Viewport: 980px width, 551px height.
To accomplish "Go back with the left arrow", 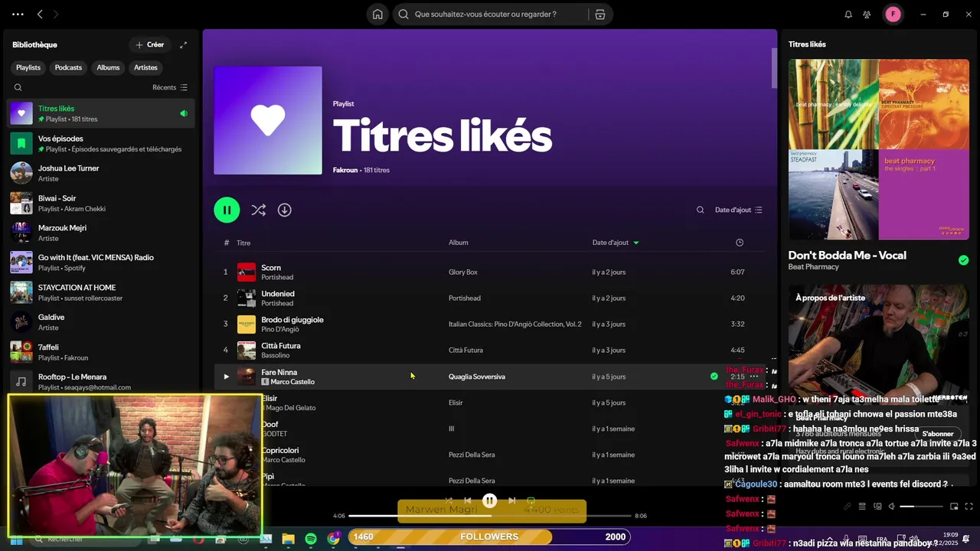I will 40,14.
